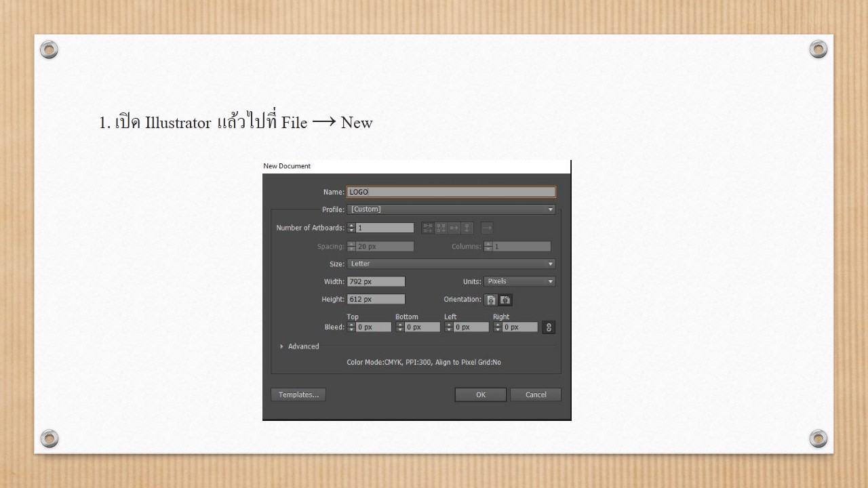
Task: Toggle the bleed settings link icon
Action: click(x=549, y=327)
